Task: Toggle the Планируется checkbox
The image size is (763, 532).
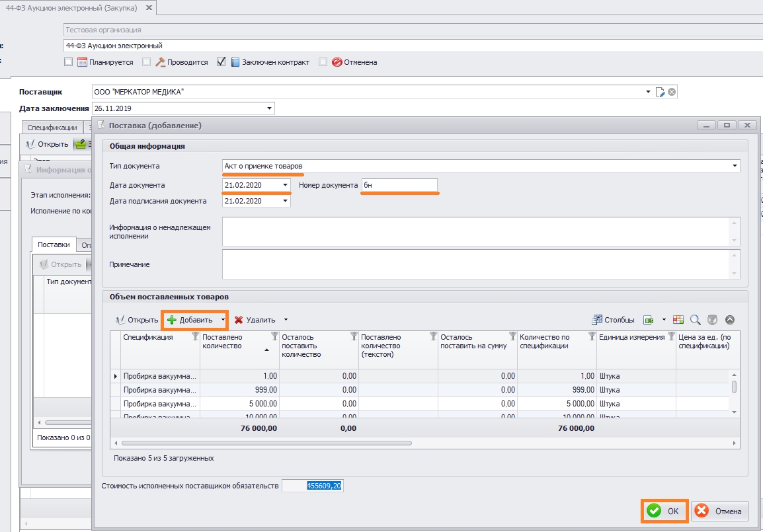Action: click(68, 62)
